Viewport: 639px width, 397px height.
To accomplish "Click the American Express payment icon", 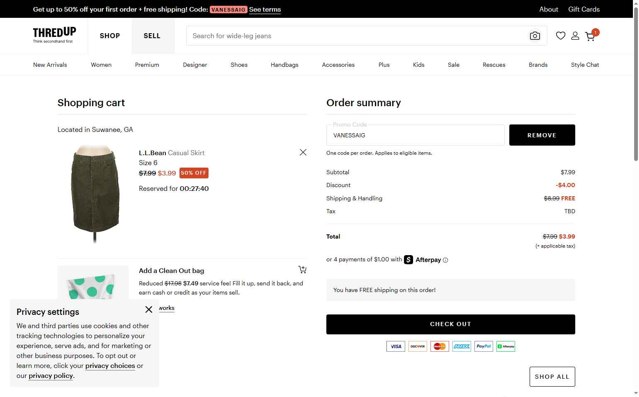I will pyautogui.click(x=461, y=346).
